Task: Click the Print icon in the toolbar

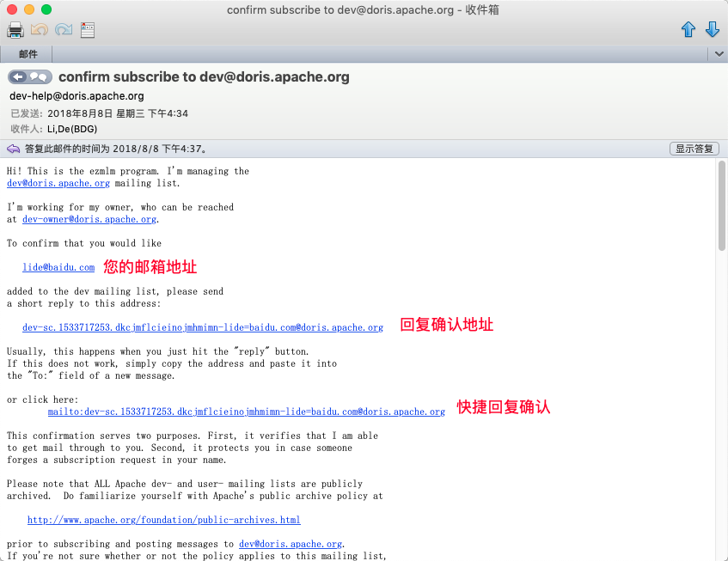Action: [x=15, y=30]
